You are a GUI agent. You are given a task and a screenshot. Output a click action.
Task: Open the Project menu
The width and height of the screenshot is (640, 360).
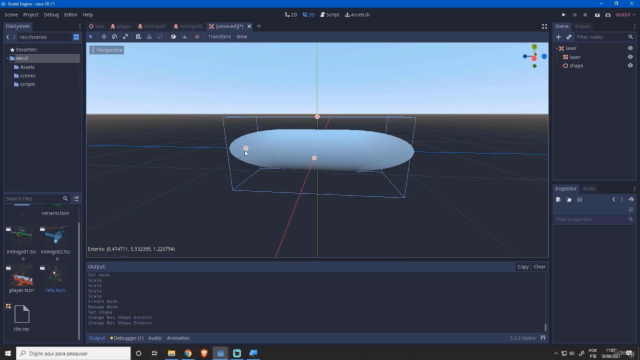point(31,15)
